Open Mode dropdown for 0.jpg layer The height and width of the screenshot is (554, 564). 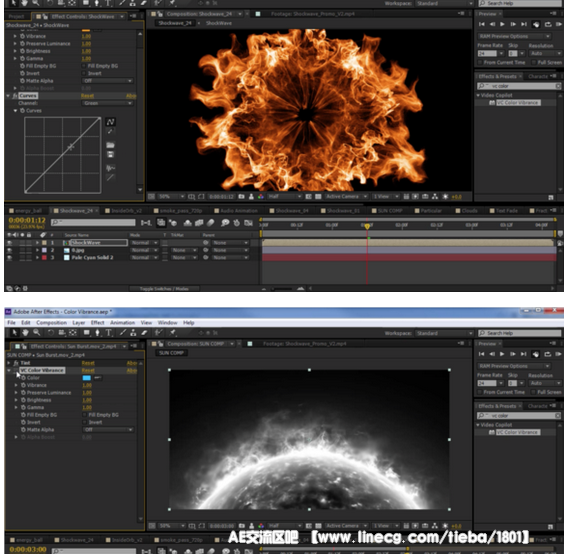144,250
